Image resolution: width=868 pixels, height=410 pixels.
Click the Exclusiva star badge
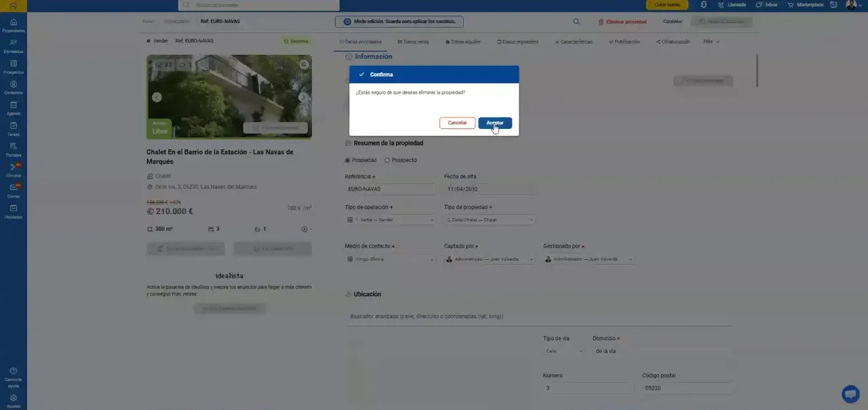pos(296,41)
